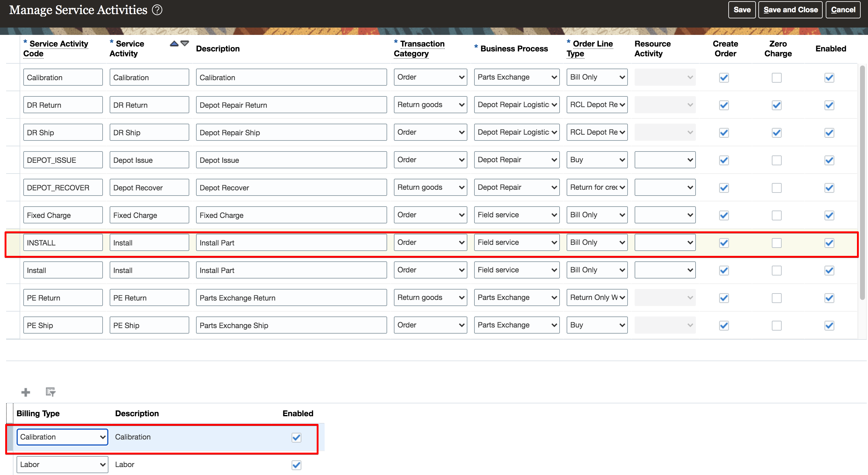The height and width of the screenshot is (475, 868).
Task: Open the help icon beside the page title
Action: pyautogui.click(x=157, y=10)
